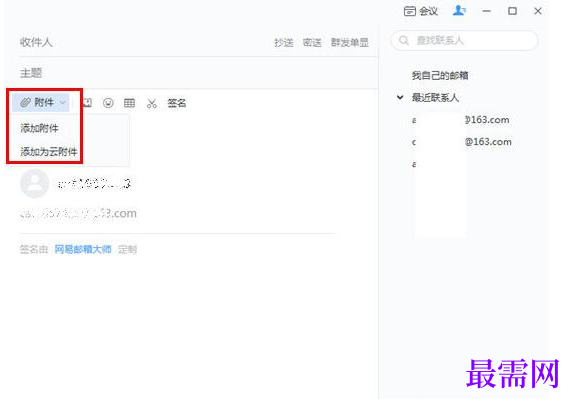Open the emoji smiley picker
578x405 pixels.
pyautogui.click(x=108, y=103)
